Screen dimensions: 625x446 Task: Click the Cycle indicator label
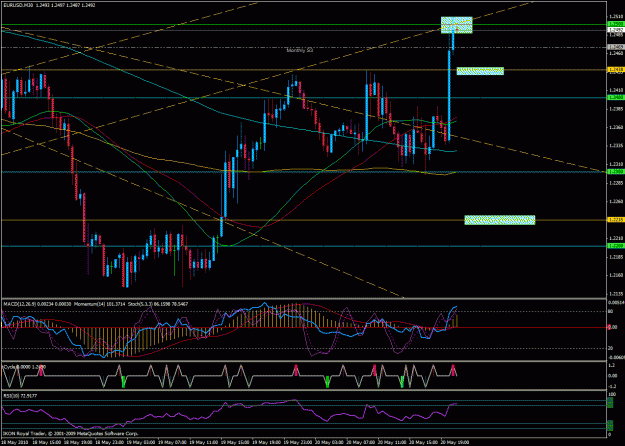point(24,365)
